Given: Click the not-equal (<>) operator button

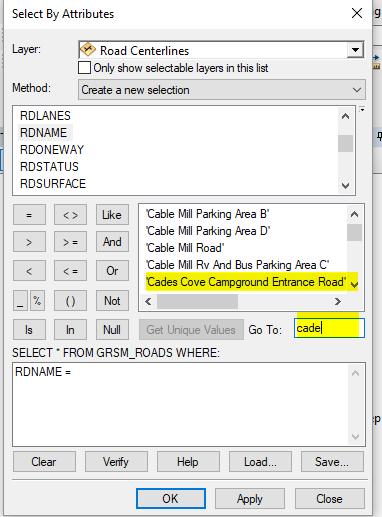Looking at the screenshot, I should 70,215.
